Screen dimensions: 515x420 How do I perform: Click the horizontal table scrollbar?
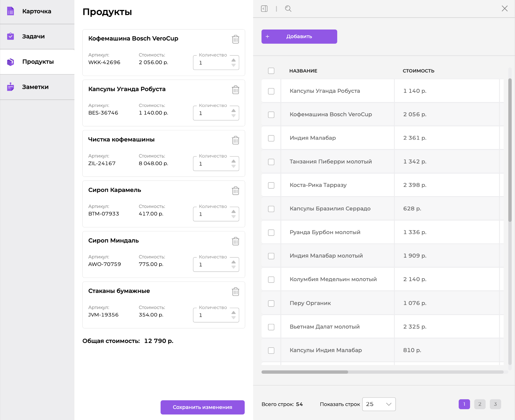305,372
